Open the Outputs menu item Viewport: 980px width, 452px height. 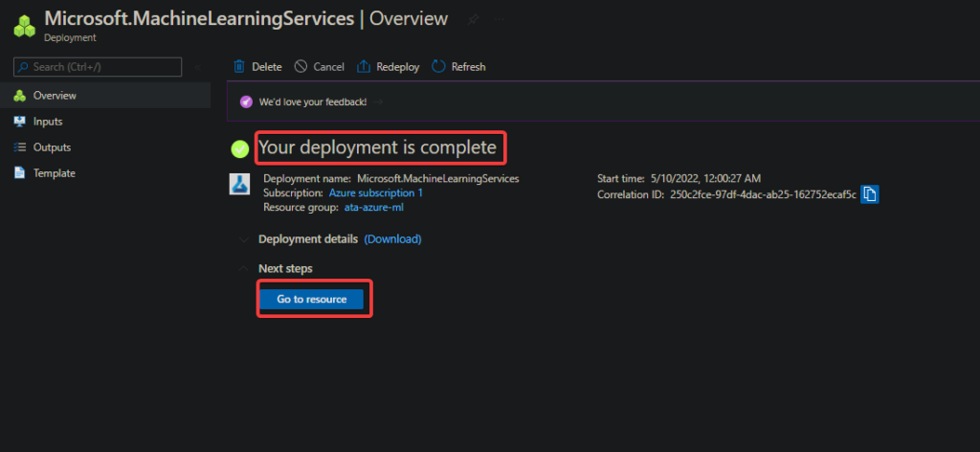click(x=105, y=147)
